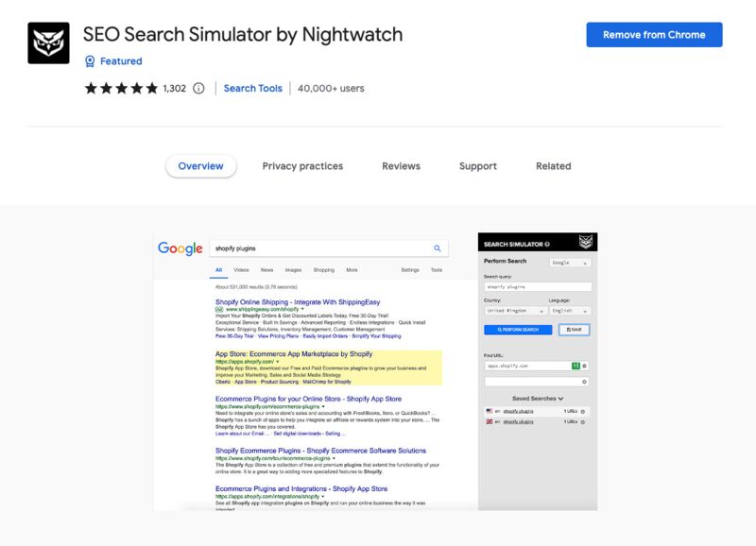Click the US flag saved search row
The image size is (756, 546).
pos(537,412)
